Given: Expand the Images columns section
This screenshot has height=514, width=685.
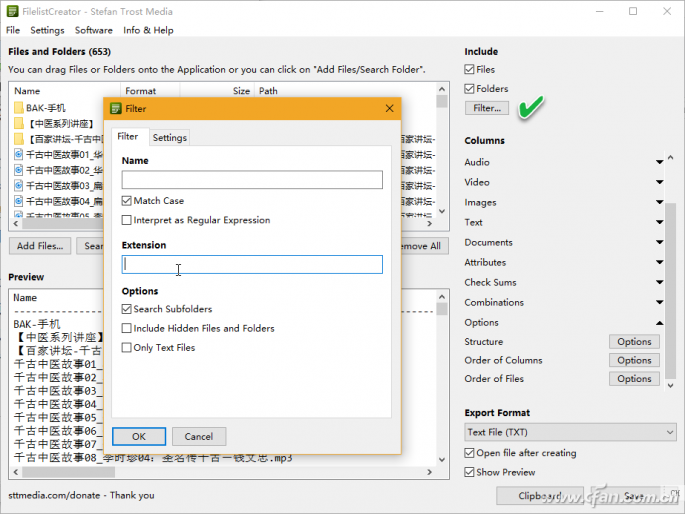Looking at the screenshot, I should point(660,202).
